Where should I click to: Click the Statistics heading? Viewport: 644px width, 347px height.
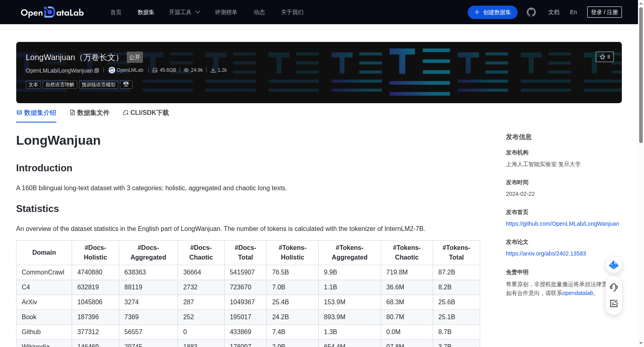point(37,209)
